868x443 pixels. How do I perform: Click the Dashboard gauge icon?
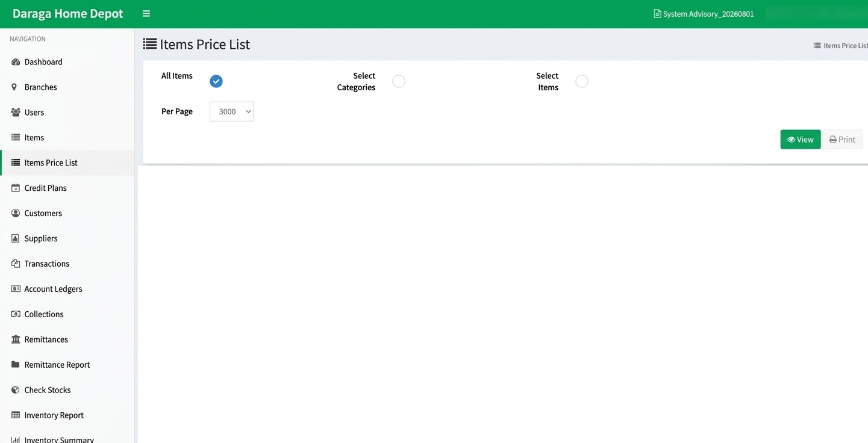coord(16,62)
